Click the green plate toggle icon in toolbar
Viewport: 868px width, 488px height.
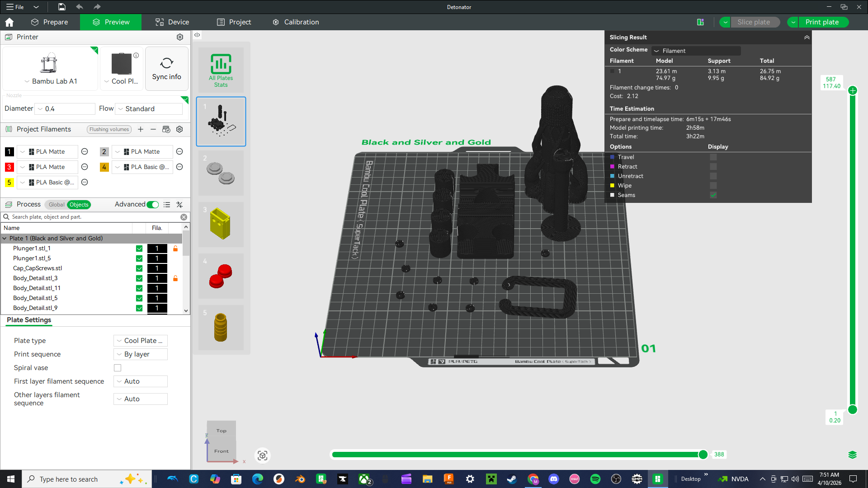point(700,22)
